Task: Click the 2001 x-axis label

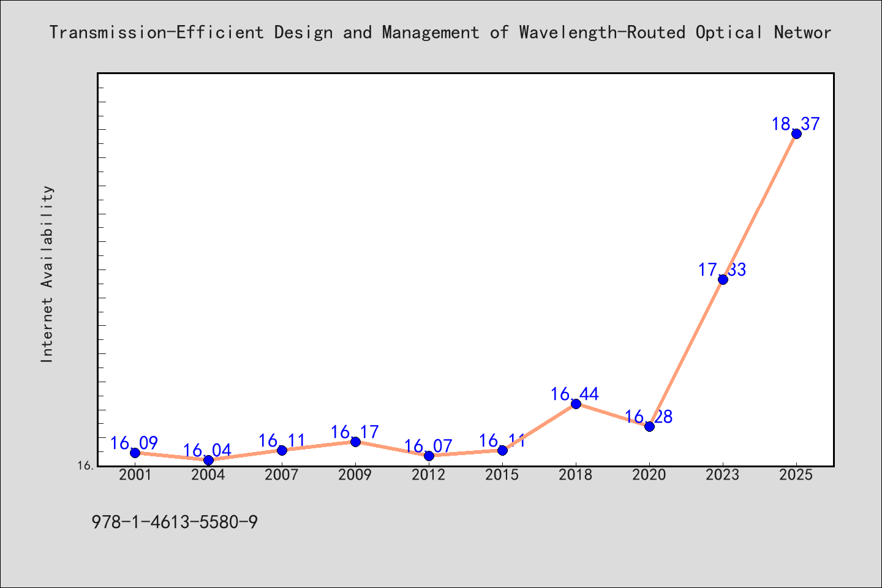Action: [135, 475]
